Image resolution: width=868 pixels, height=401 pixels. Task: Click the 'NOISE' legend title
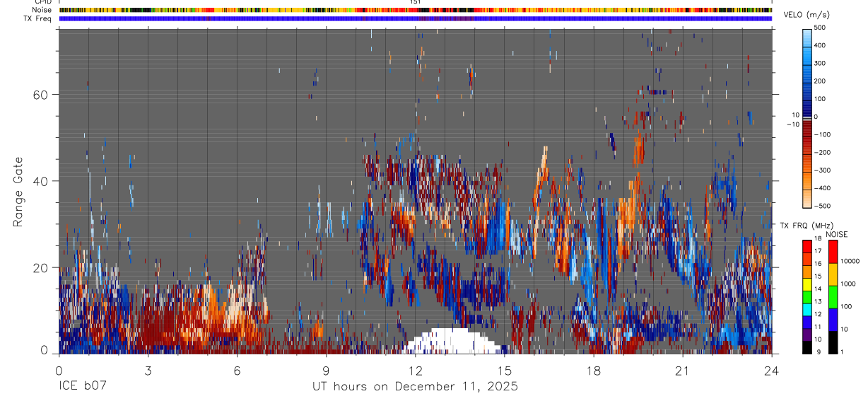coord(836,234)
